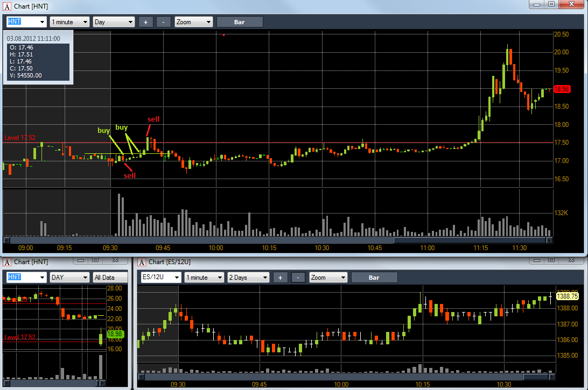Click the date 03.08.2012 11:11:00 in info box
588x390 pixels.
pos(33,38)
